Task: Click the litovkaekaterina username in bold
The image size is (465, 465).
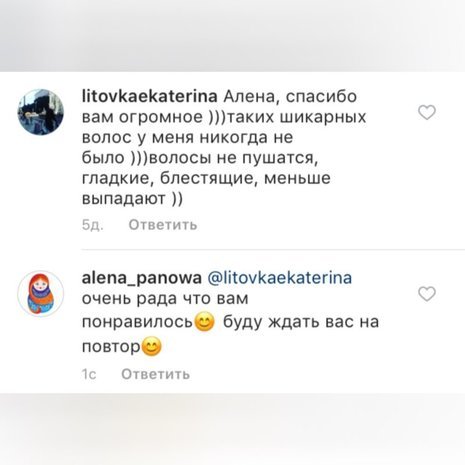Action: point(150,96)
